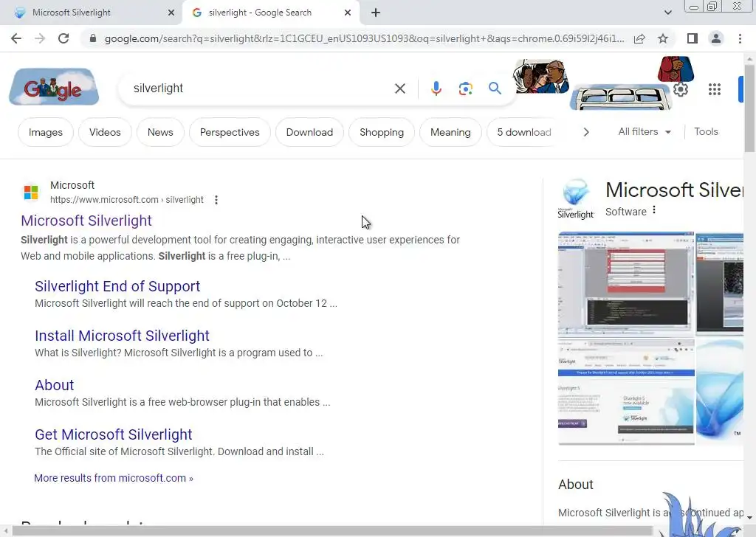Click into the silverlight search field
The image size is (756, 537).
[261, 89]
